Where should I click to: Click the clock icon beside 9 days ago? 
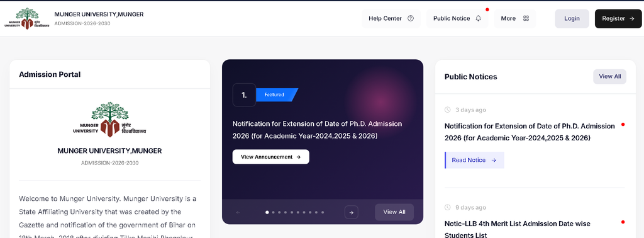[448, 208]
